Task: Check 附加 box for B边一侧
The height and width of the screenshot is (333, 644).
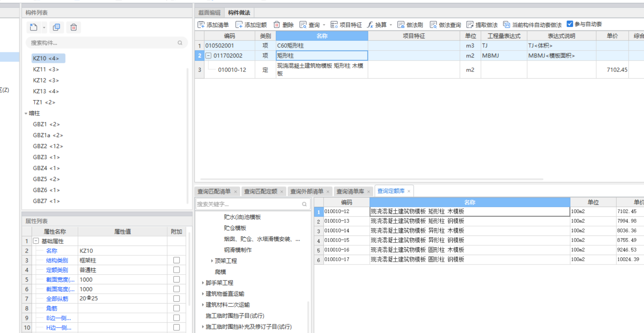Action: tap(176, 318)
